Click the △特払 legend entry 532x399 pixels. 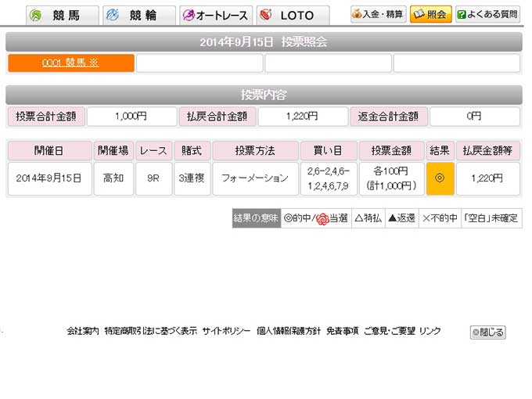click(x=368, y=218)
